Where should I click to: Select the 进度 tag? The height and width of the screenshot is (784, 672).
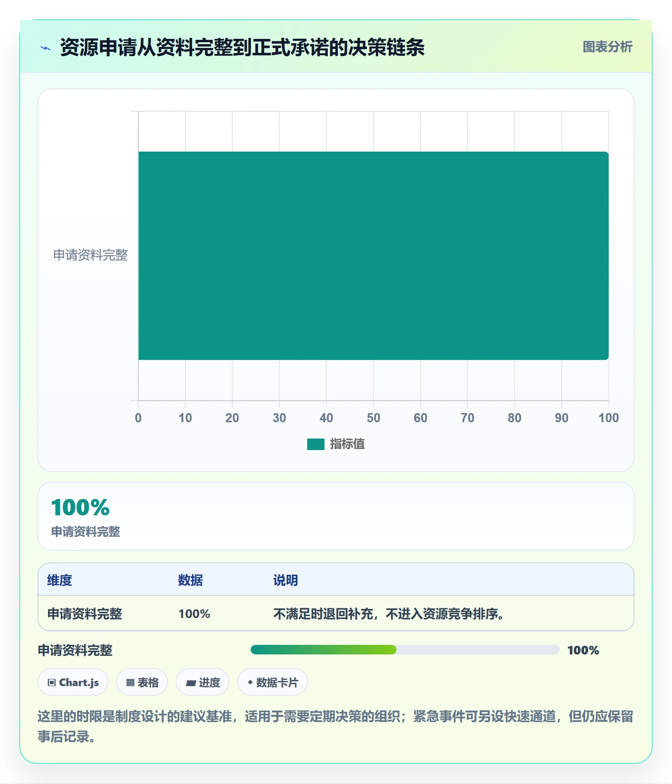203,682
